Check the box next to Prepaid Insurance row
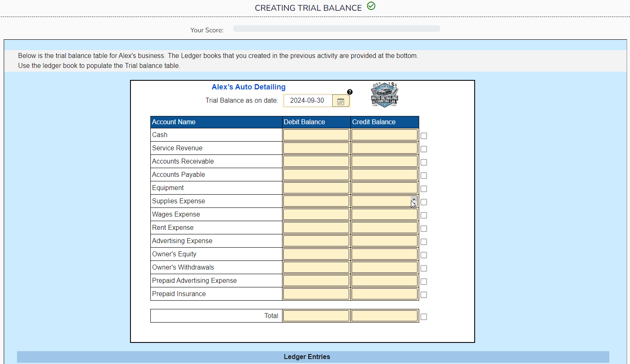 423,294
